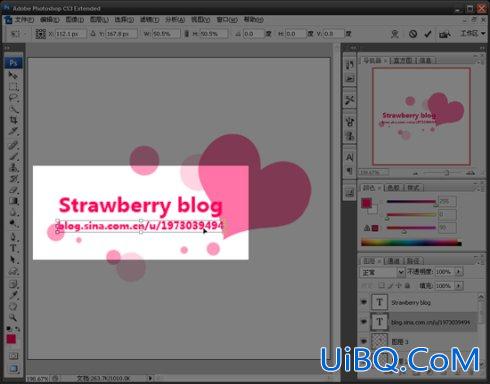Open the Paragraph panel from the dock
This screenshot has width=490, height=384.
[x=349, y=171]
